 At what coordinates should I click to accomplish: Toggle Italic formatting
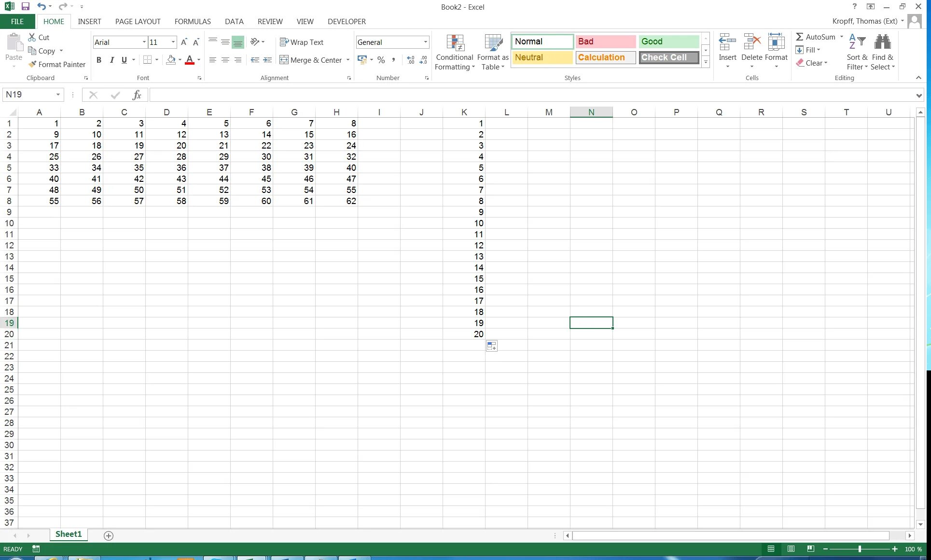tap(111, 60)
